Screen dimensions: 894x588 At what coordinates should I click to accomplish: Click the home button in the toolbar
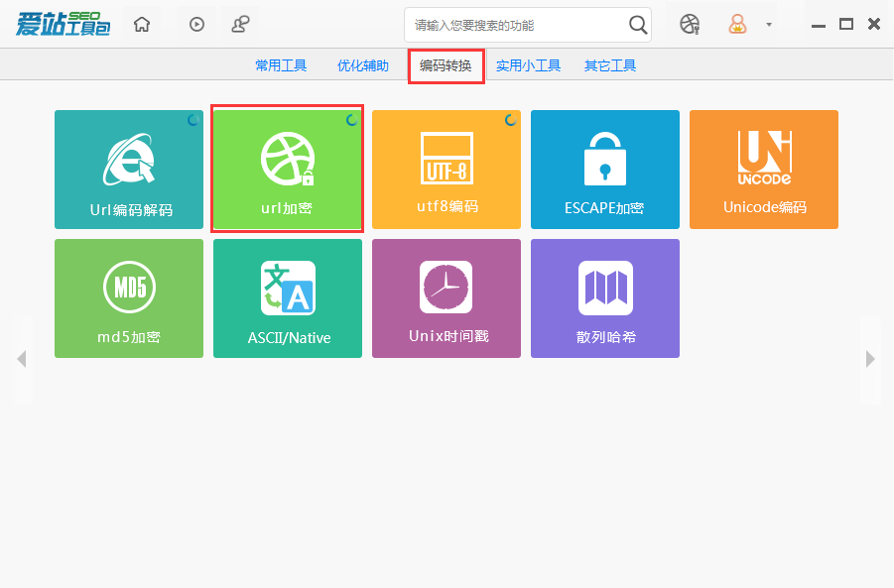tap(141, 24)
